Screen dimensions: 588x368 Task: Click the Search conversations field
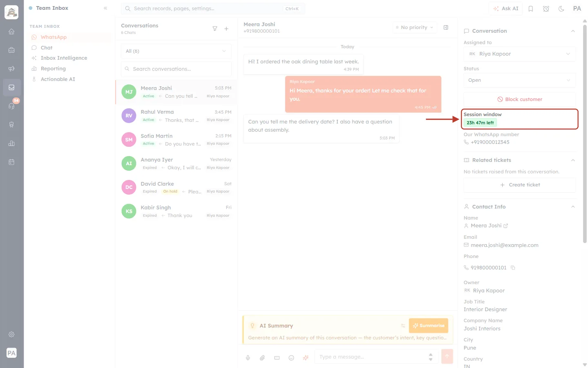[x=176, y=69]
